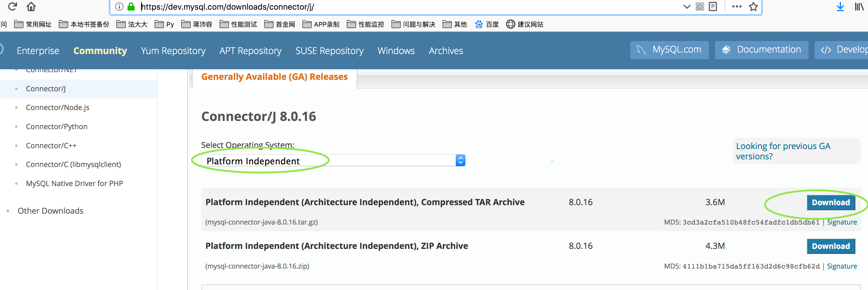Viewport: 868px width, 290px height.
Task: Open Signature link for the tar.gz file
Action: pyautogui.click(x=842, y=222)
